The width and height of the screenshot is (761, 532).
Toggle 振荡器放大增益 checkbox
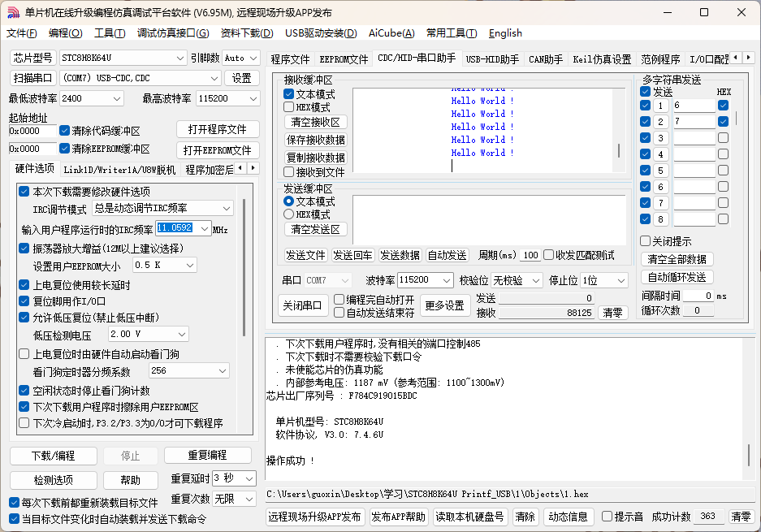[x=24, y=248]
